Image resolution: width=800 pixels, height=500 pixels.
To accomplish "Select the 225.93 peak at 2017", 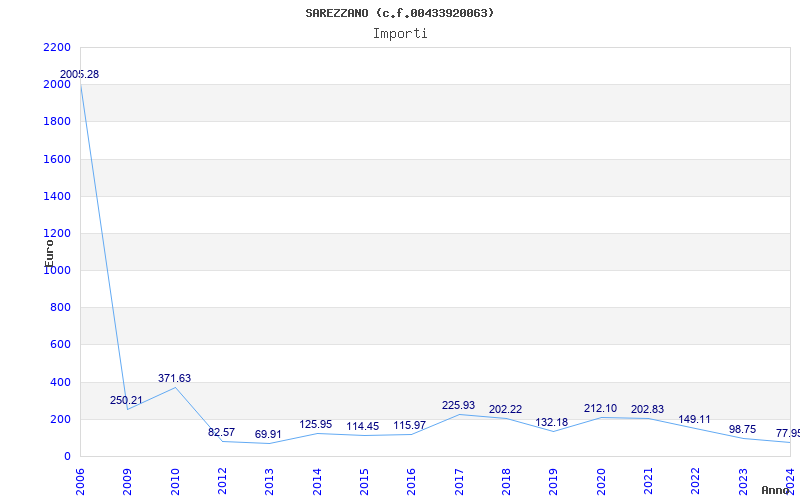I will (458, 405).
